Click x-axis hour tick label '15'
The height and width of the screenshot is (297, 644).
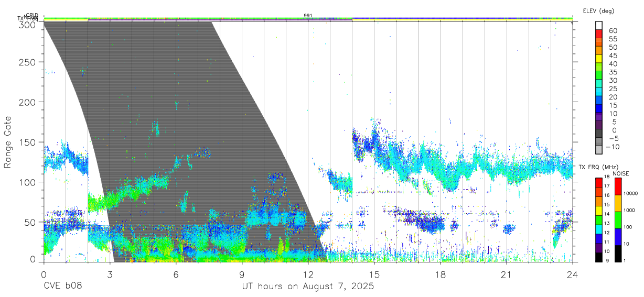[x=374, y=274]
